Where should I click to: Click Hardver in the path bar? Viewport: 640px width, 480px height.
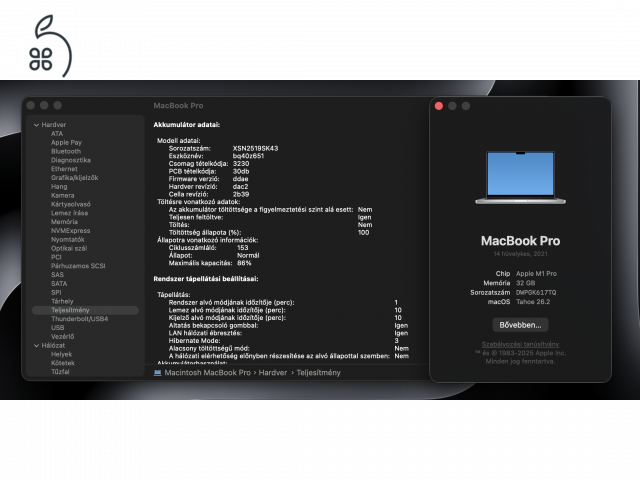click(x=273, y=373)
